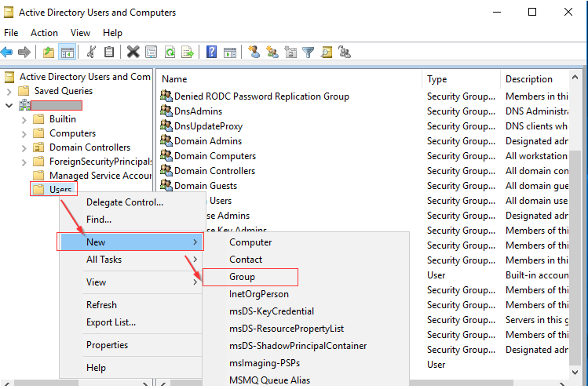Open Help with the blue question mark icon
This screenshot has width=588, height=389.
click(x=211, y=52)
